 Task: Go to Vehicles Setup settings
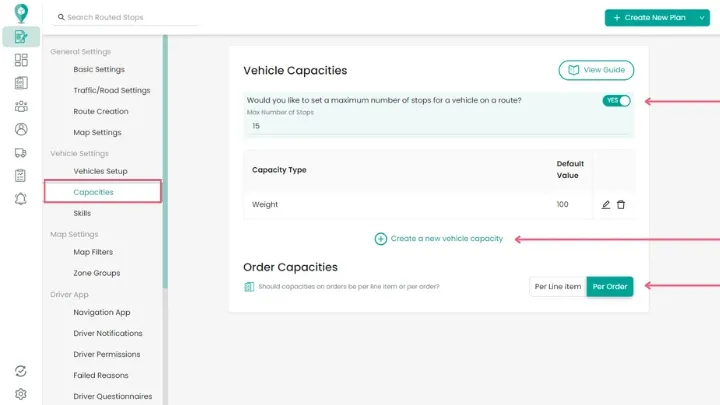(100, 171)
